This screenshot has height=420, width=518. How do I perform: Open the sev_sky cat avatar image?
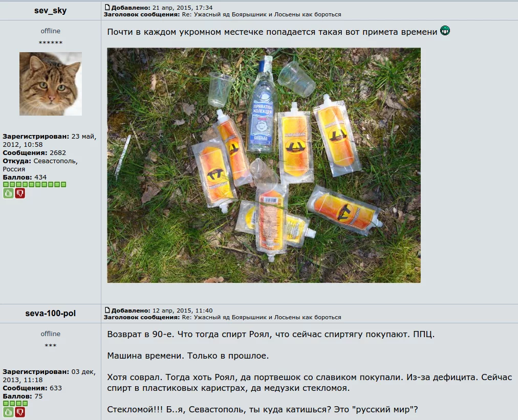[51, 84]
